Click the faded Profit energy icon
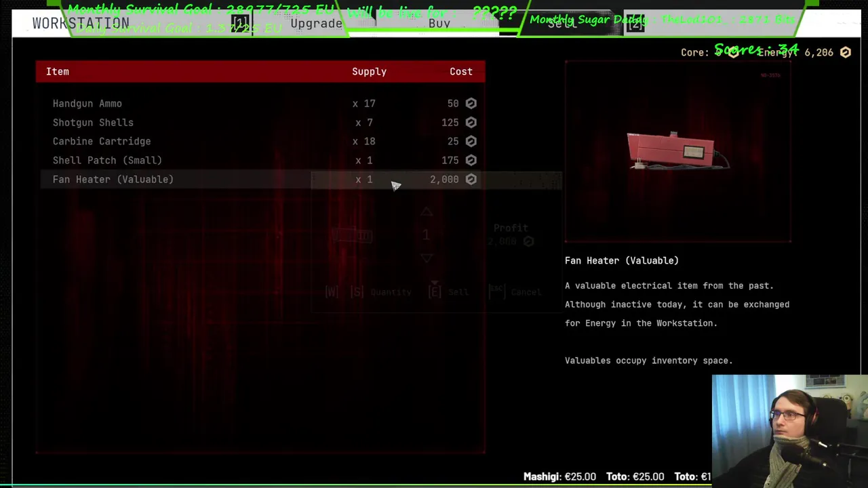Screen dimensions: 868x488 [x=528, y=241]
